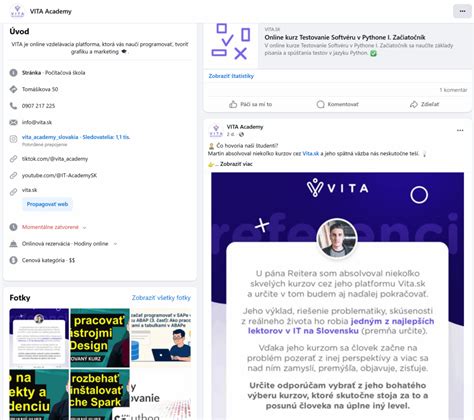The image size is (474, 420).
Task: Expand the post text with Zobraziť viac
Action: (236, 164)
